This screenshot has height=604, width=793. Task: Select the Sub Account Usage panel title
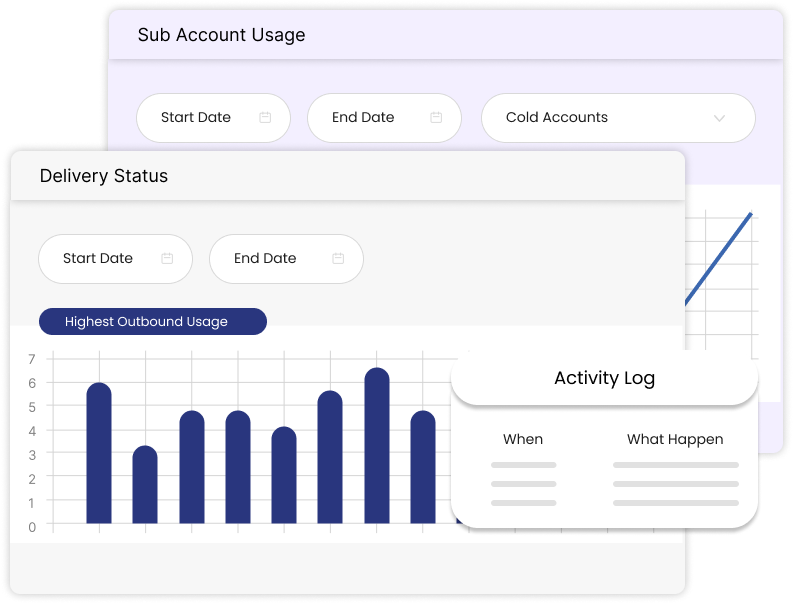pos(221,35)
